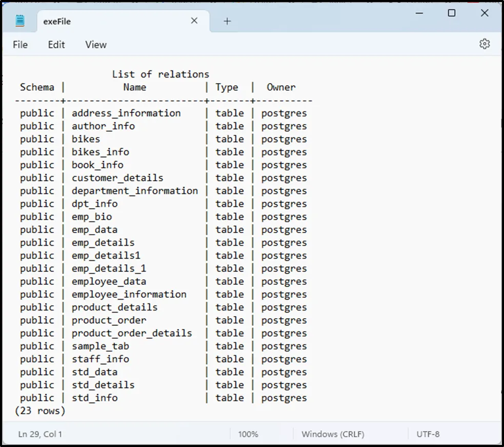Viewport: 504px width, 447px height.
Task: Place cursor on the sample_tab row
Action: coord(100,346)
